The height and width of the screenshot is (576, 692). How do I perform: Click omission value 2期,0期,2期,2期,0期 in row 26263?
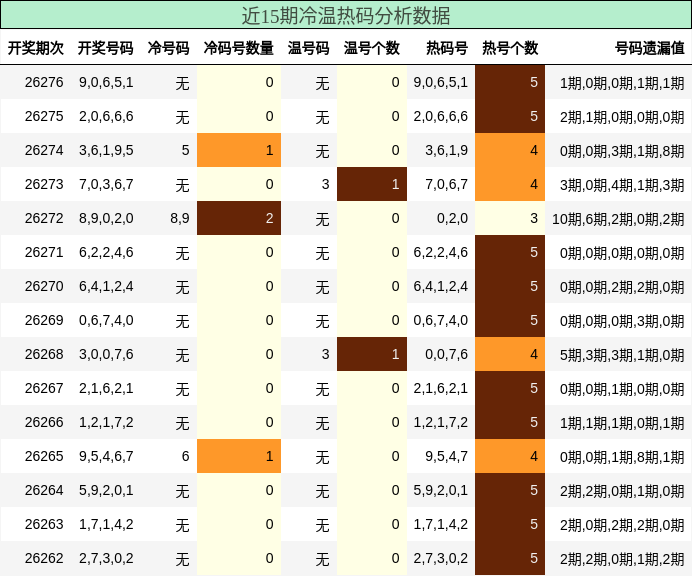[x=622, y=524]
